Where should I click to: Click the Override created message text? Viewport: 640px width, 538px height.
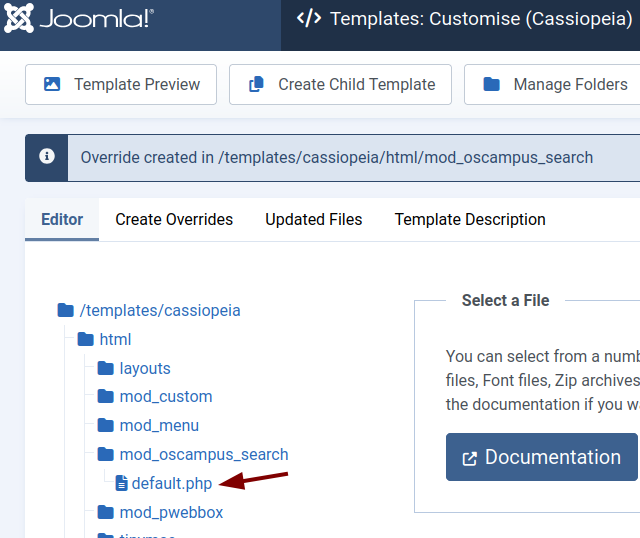click(x=337, y=158)
